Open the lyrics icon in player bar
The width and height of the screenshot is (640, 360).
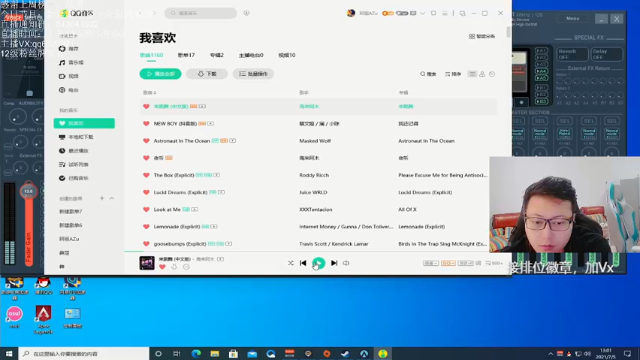478,263
